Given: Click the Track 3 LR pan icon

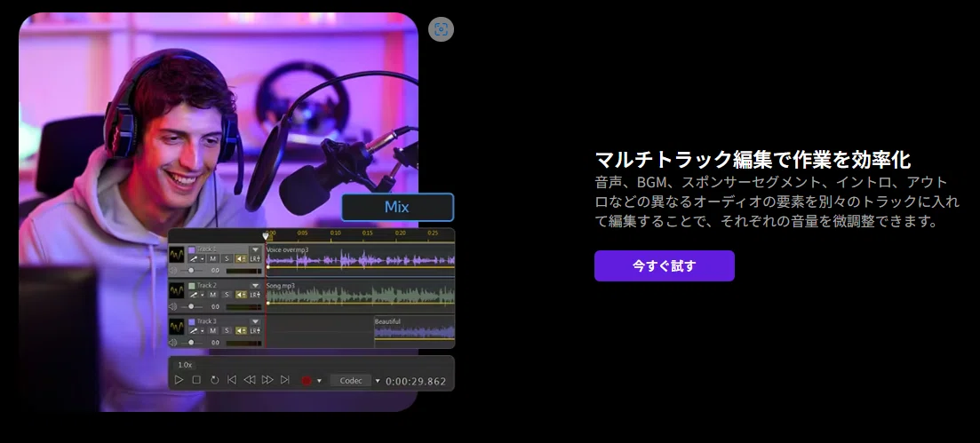Looking at the screenshot, I should [x=255, y=330].
